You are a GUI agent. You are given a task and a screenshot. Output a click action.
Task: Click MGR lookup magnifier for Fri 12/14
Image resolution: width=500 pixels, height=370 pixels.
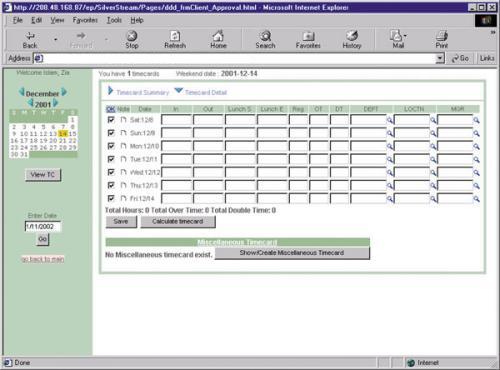476,199
